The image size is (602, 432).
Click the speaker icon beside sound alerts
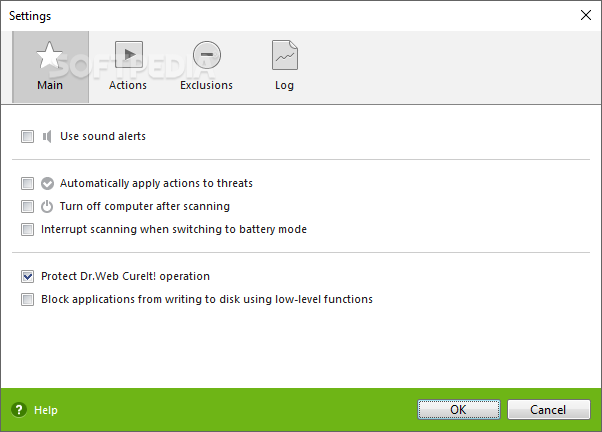pos(47,136)
